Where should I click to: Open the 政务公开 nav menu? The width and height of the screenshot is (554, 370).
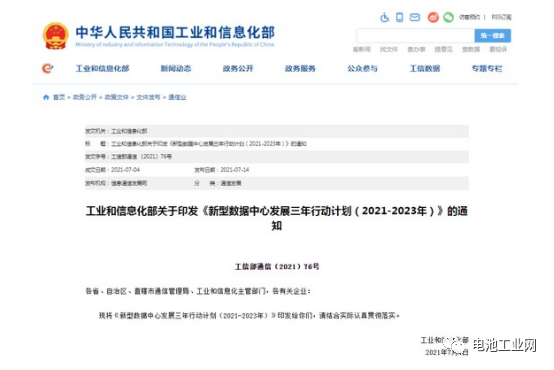point(238,69)
